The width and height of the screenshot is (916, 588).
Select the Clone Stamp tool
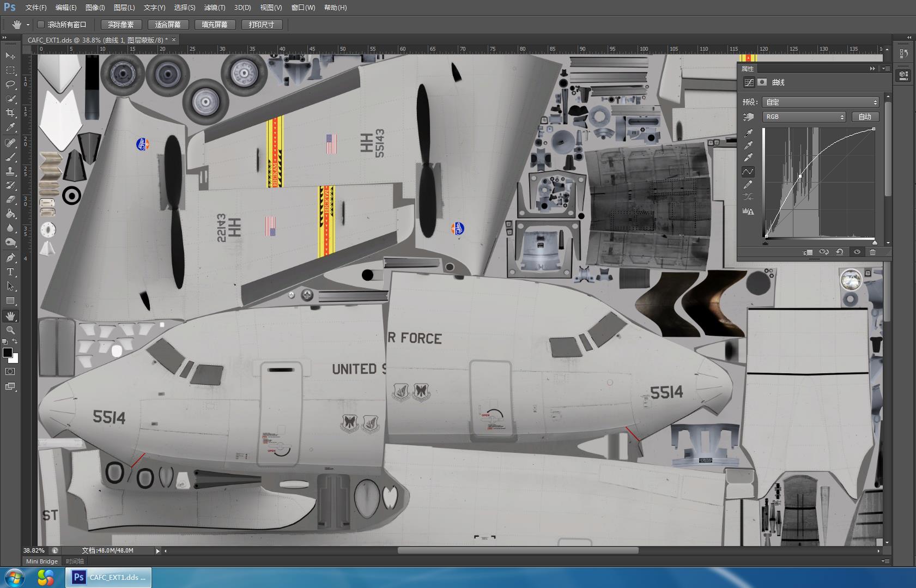click(10, 171)
